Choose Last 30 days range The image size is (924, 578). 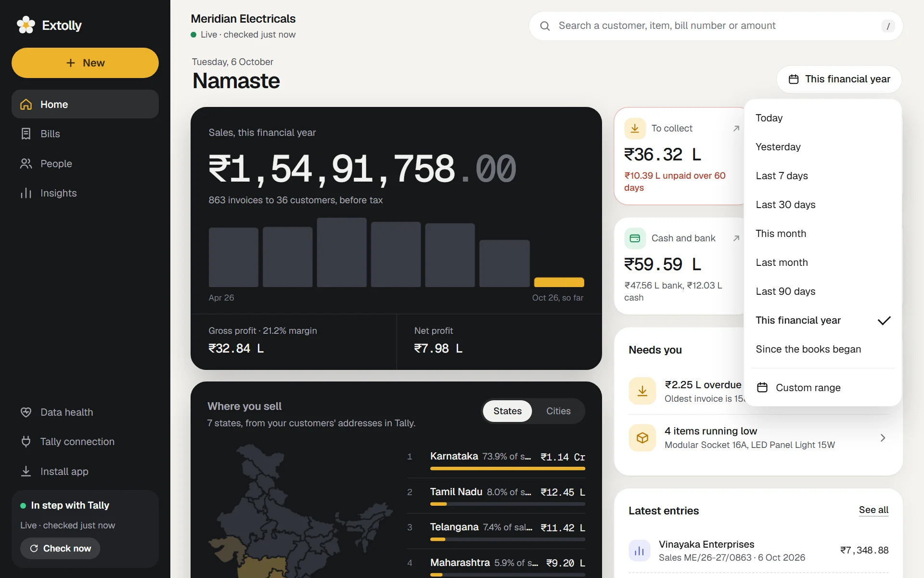(822, 205)
